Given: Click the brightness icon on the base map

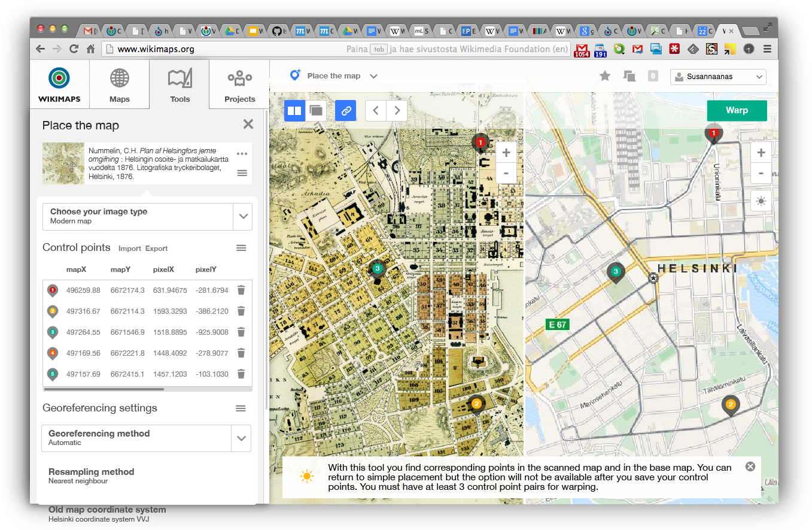Looking at the screenshot, I should pos(761,201).
